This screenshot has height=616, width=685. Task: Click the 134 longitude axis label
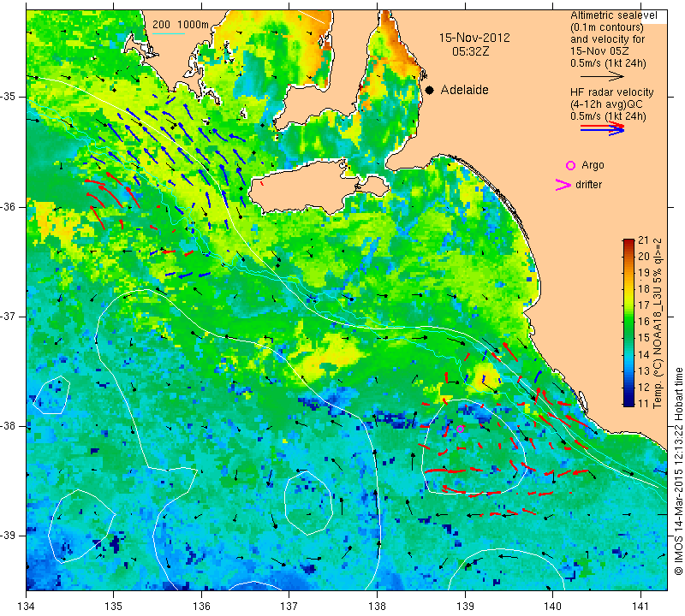pos(27,607)
